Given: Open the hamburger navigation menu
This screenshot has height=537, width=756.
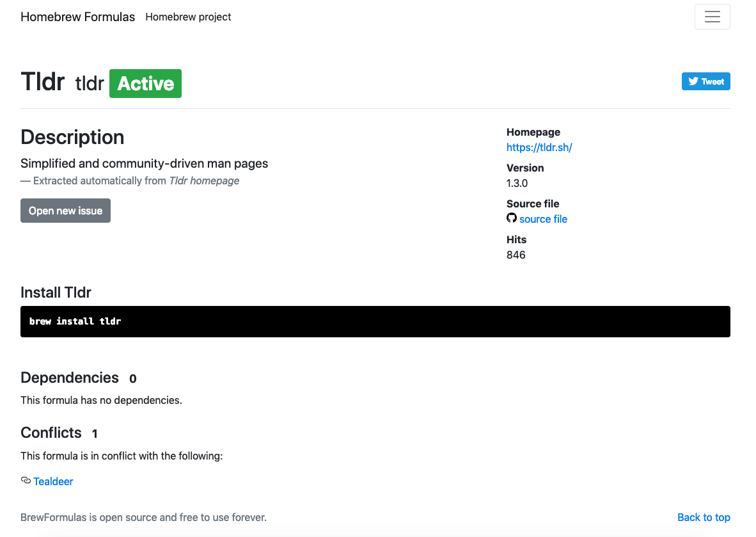Looking at the screenshot, I should [x=712, y=17].
